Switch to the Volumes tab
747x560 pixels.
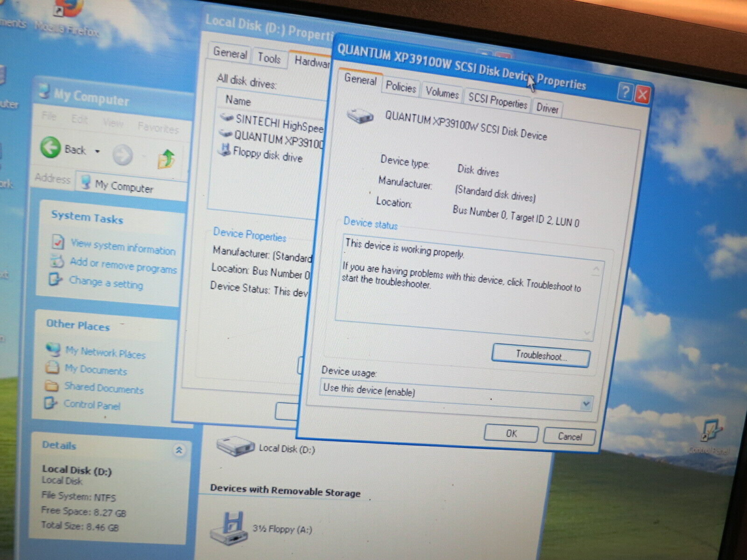[x=442, y=93]
